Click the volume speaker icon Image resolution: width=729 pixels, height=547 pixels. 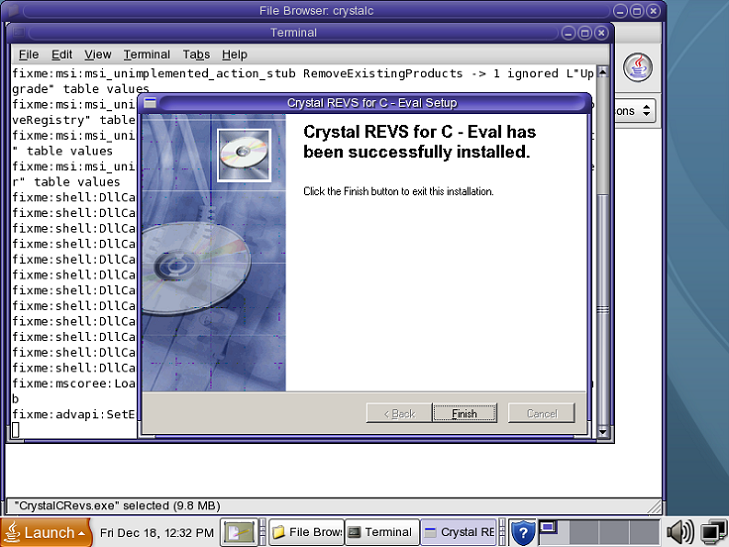(x=680, y=532)
